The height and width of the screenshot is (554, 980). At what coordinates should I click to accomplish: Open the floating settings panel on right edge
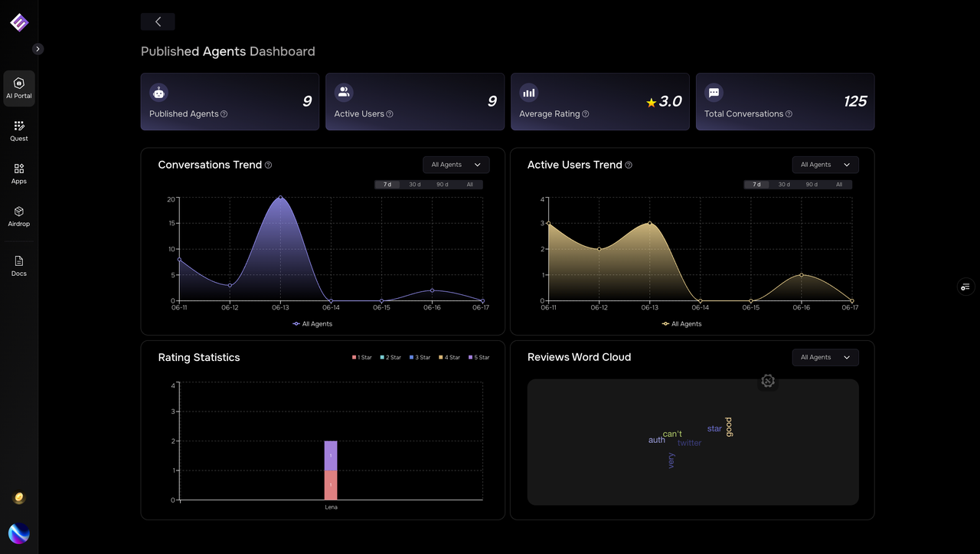965,287
